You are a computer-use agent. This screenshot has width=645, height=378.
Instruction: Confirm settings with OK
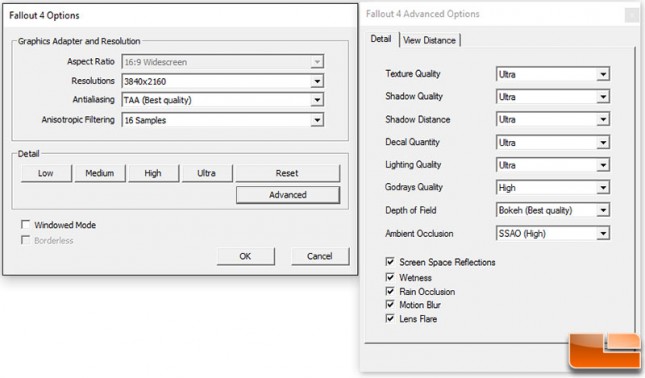pos(245,256)
